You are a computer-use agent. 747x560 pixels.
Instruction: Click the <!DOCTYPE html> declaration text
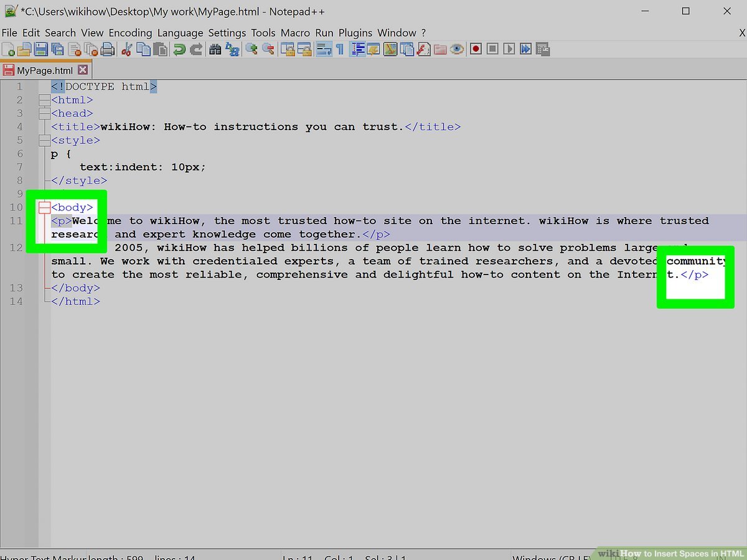pos(104,87)
